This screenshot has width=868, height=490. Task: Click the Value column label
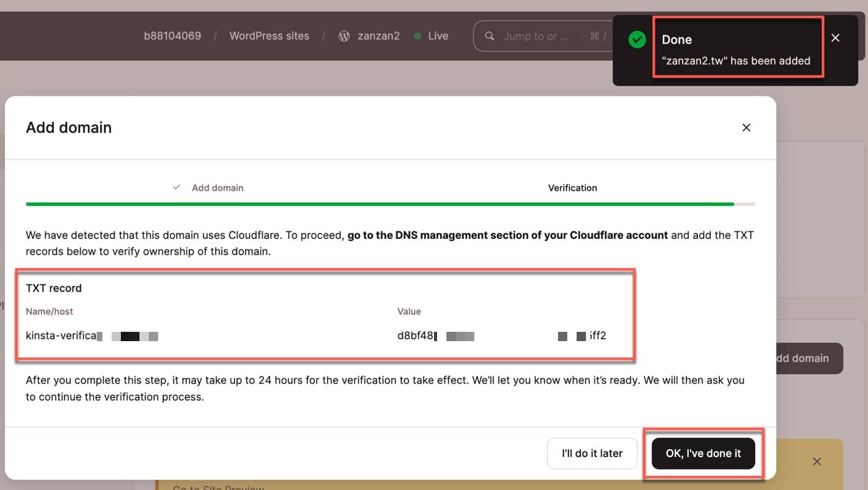(409, 311)
